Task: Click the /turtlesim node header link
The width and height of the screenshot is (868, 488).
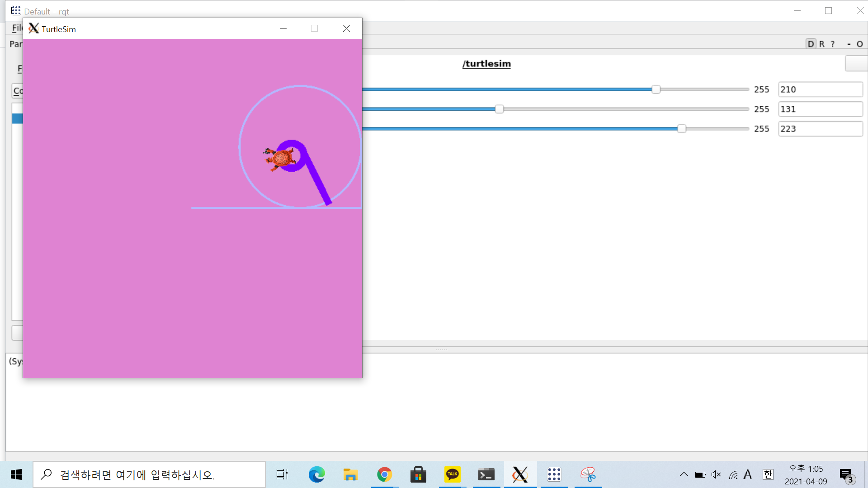Action: click(x=486, y=64)
